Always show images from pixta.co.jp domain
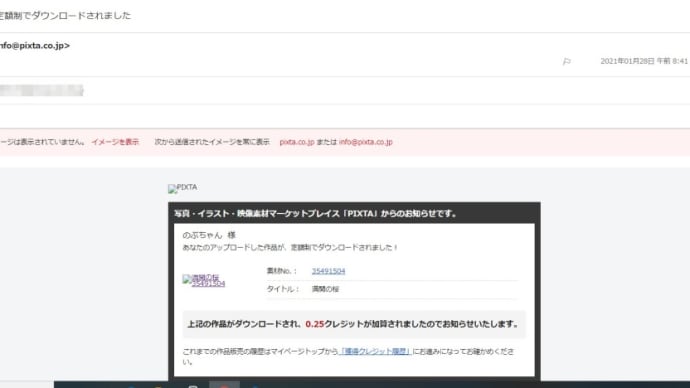The width and height of the screenshot is (690, 388). [x=297, y=142]
